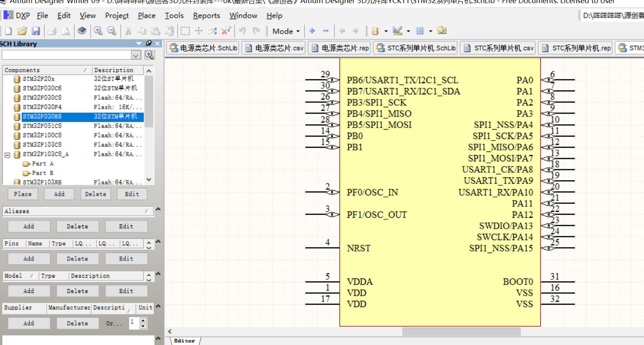The height and width of the screenshot is (345, 644).
Task: Click the Place button under Components
Action: 23,194
